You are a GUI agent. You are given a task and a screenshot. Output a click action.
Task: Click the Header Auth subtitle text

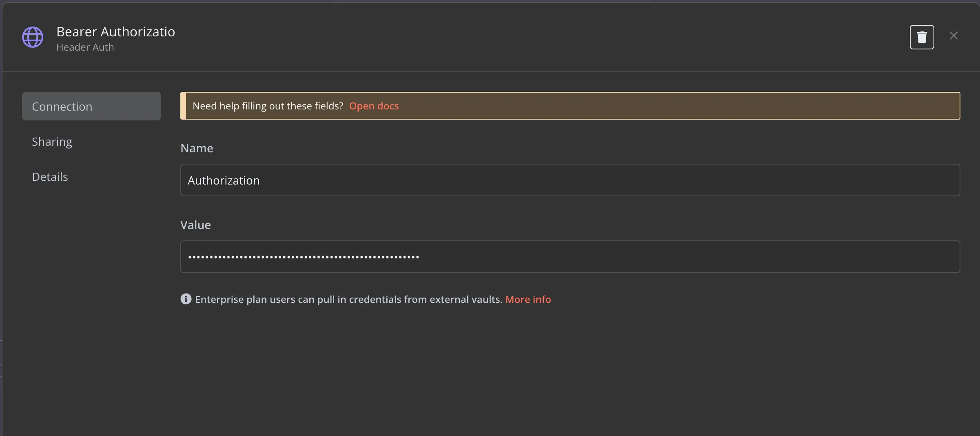[x=85, y=47]
